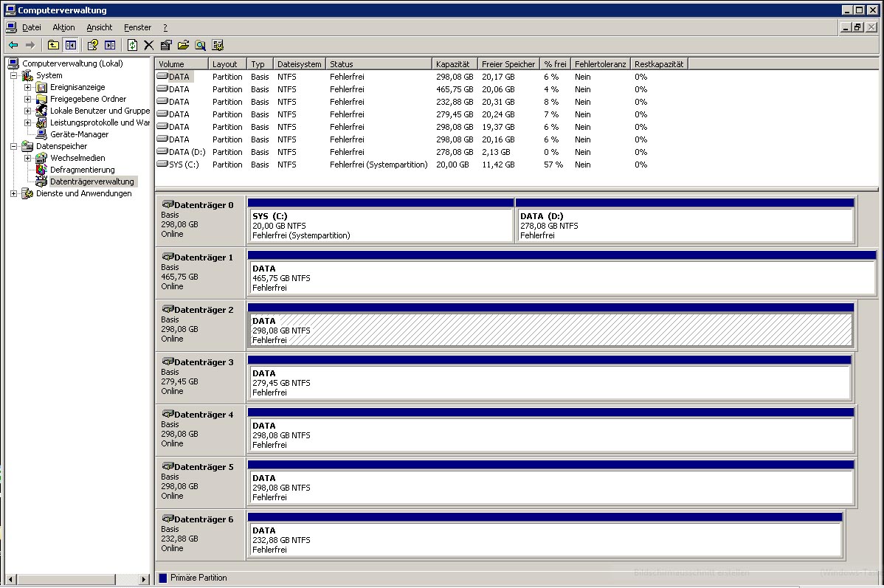This screenshot has width=884, height=588.
Task: Select the DATA partition on Datenträger 3
Action: coord(549,378)
